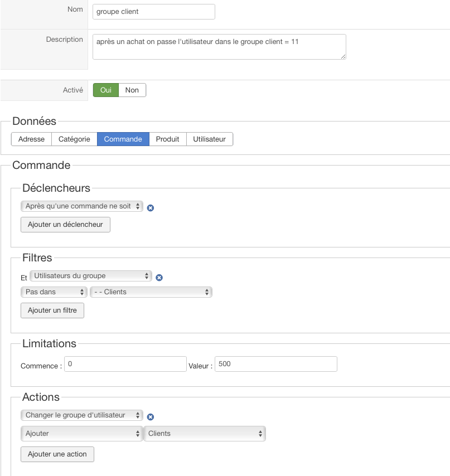Click 'Ajouter une action' button
Screen dimensions: 450x476
coord(57,454)
